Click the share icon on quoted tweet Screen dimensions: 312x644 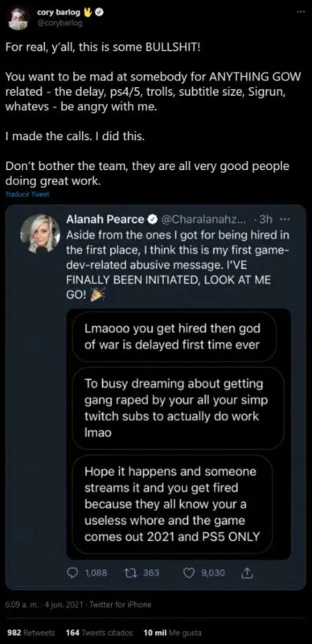click(248, 573)
